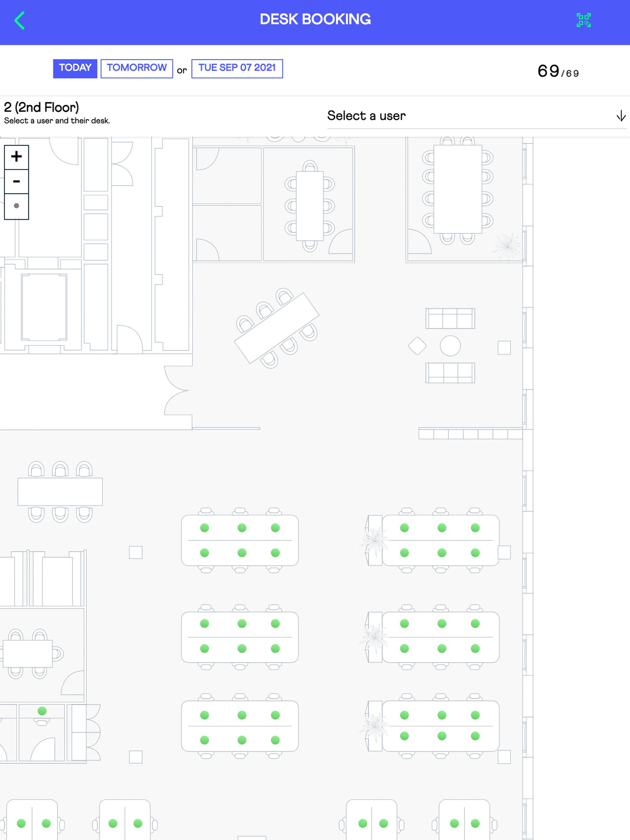Select top-middle desk on middle right table
The image size is (630, 840).
click(441, 623)
